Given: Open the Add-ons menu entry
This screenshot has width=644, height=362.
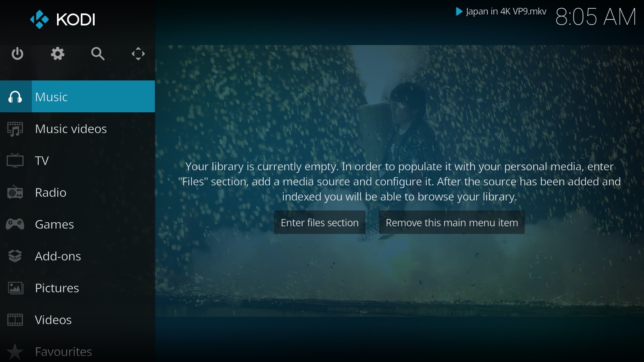Looking at the screenshot, I should click(x=77, y=256).
